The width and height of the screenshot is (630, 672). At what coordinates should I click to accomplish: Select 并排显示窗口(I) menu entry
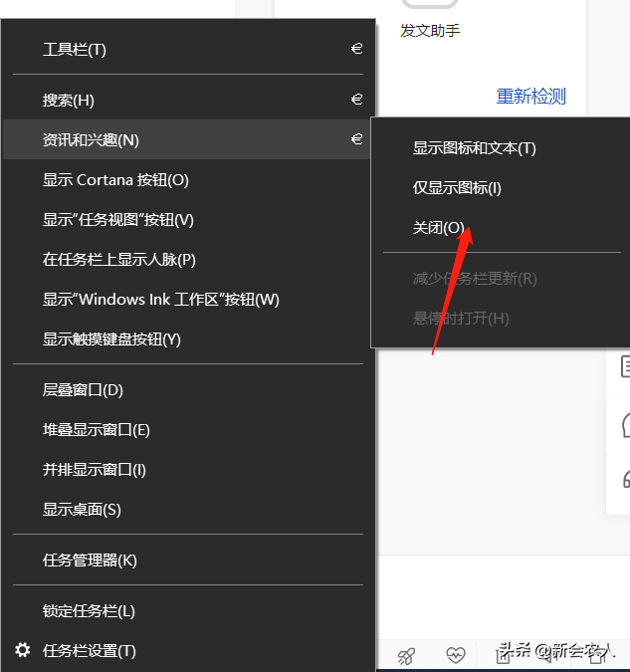[x=188, y=469]
